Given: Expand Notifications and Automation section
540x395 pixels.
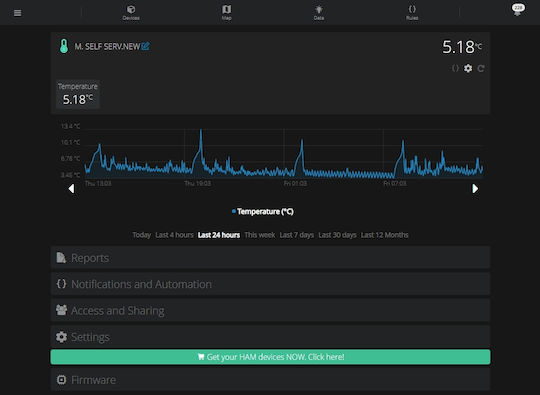Looking at the screenshot, I should (x=270, y=284).
